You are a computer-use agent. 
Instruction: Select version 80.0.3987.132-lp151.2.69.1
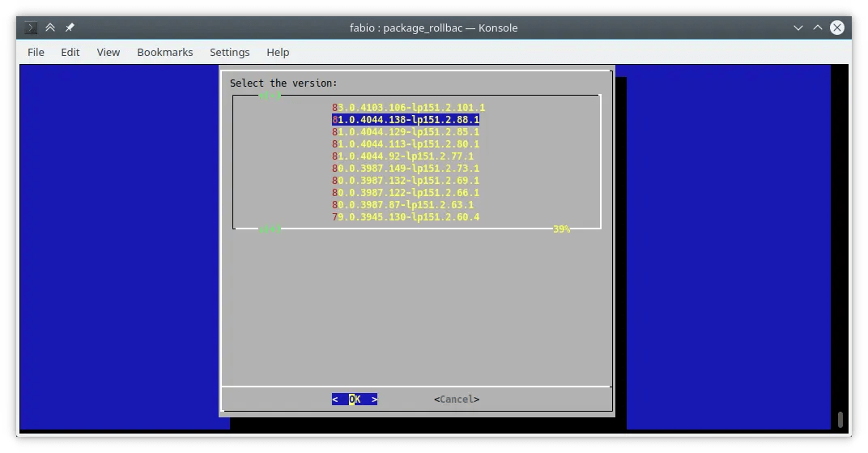(406, 181)
